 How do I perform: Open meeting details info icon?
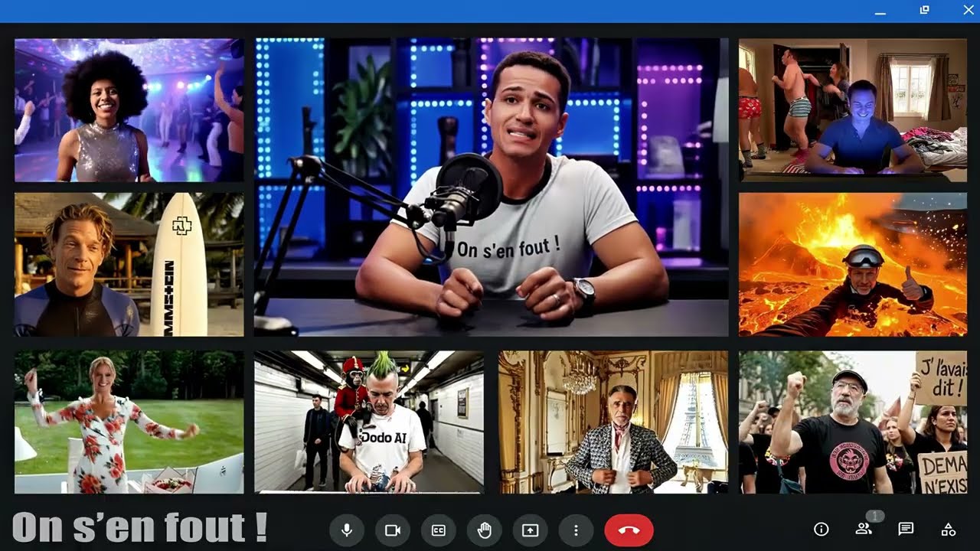click(822, 529)
